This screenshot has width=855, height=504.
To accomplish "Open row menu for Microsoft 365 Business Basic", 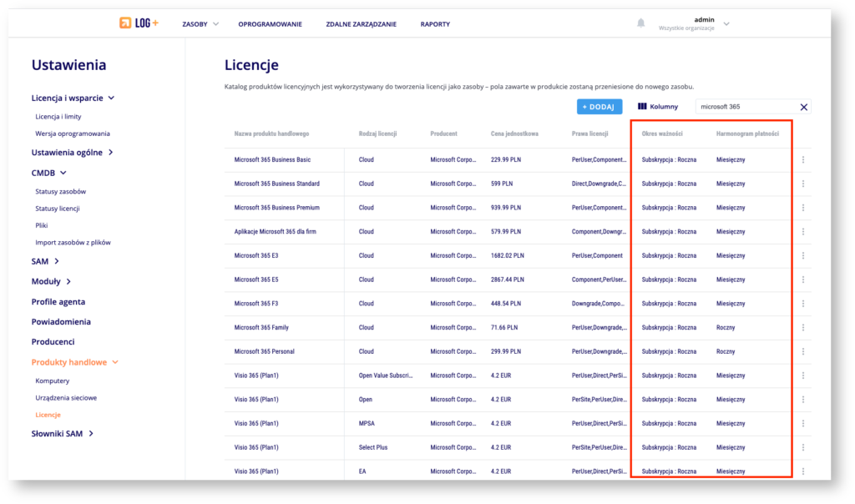I will [x=803, y=159].
